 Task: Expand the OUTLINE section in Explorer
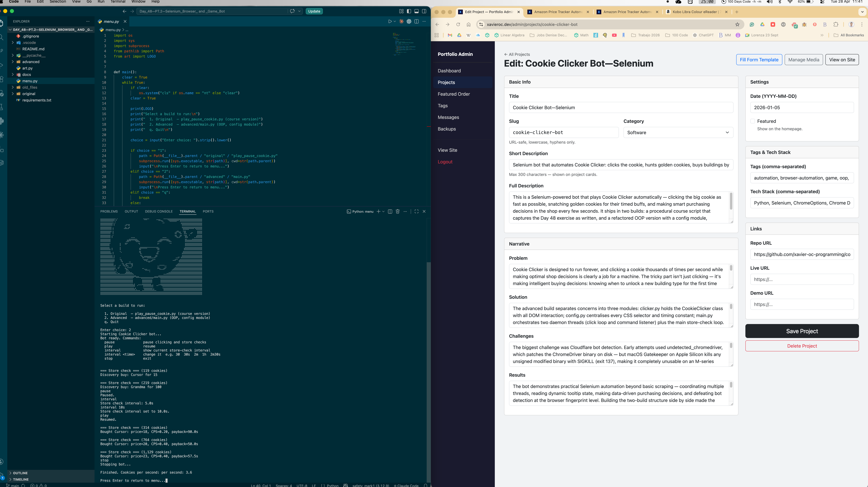(x=51, y=473)
